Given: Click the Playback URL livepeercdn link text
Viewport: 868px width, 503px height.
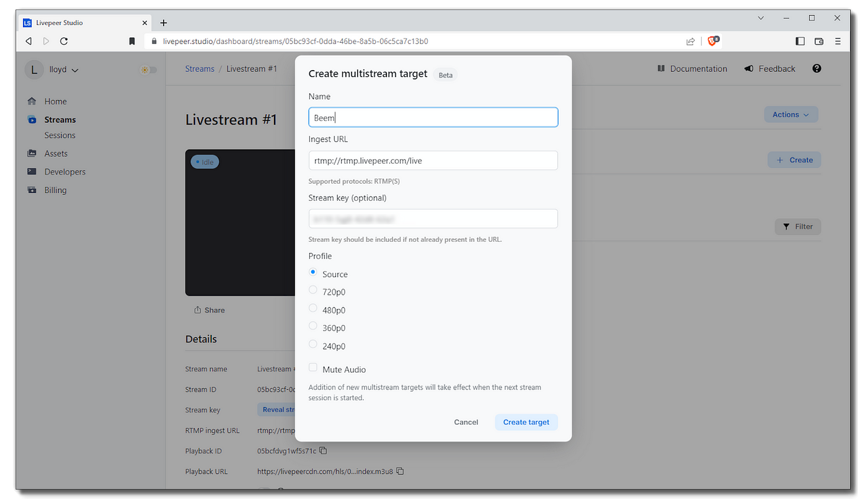Looking at the screenshot, I should click(325, 471).
